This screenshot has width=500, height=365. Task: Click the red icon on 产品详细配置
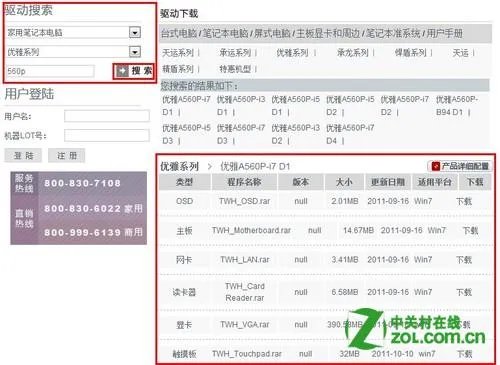435,166
